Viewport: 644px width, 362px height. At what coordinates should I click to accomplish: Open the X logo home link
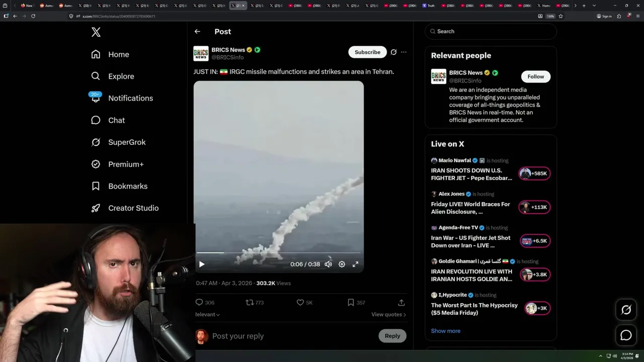coord(96,32)
